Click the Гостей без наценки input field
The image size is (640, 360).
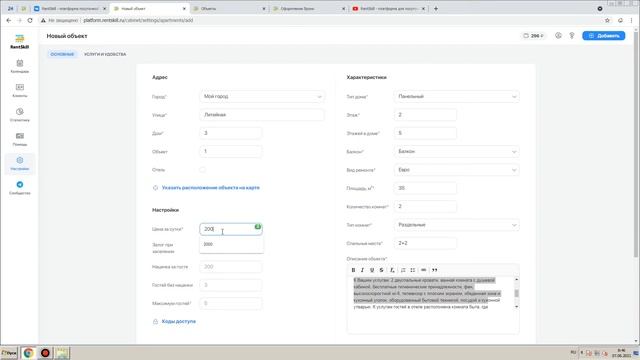coord(231,285)
